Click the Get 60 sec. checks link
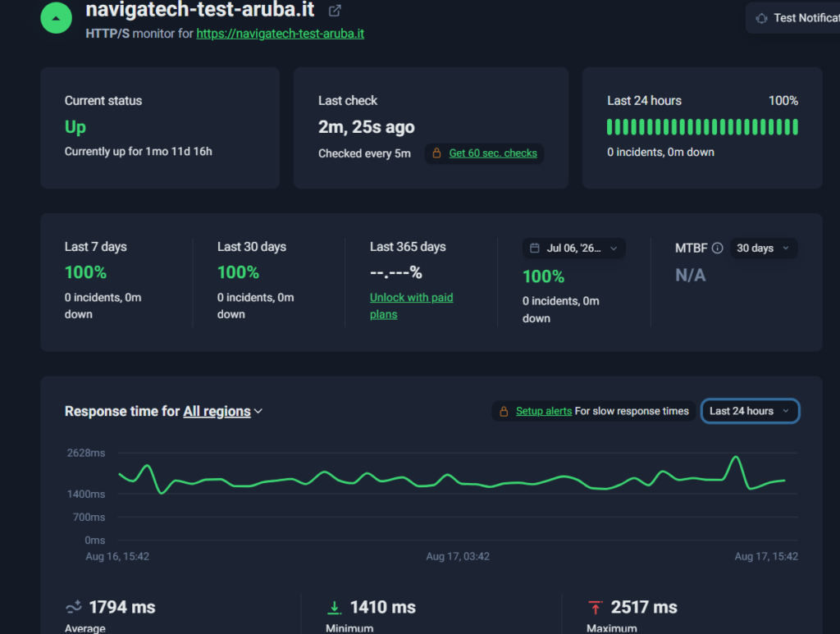The image size is (840, 634). coord(493,153)
